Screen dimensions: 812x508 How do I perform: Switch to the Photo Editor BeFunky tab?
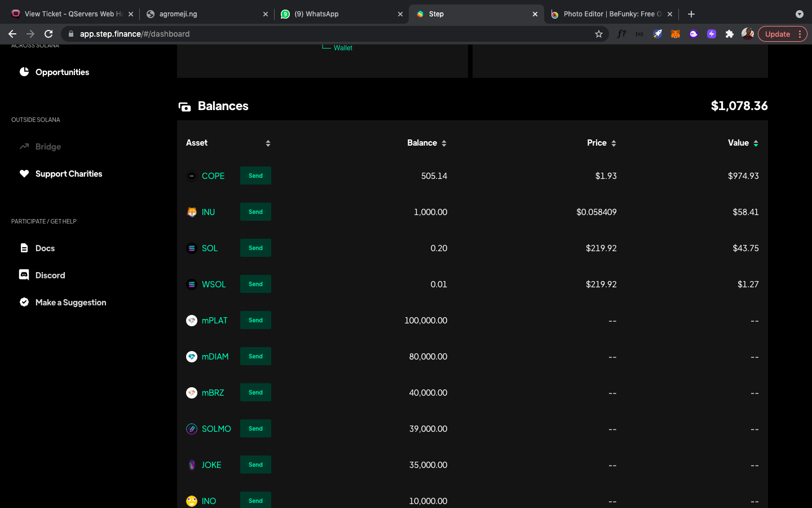(x=611, y=14)
